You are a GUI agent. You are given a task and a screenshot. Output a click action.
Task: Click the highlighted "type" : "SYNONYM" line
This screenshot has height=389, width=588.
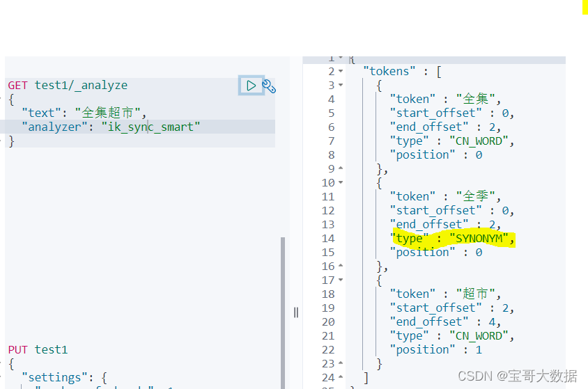click(x=452, y=238)
